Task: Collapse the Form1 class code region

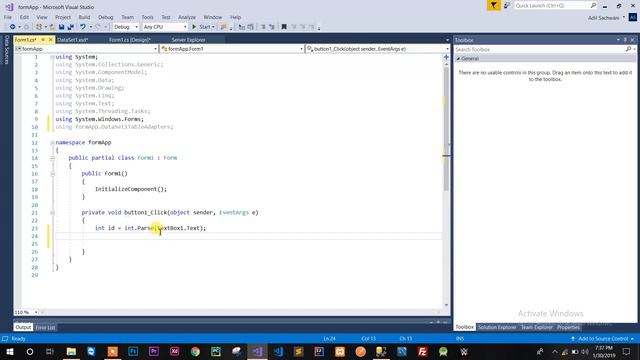Action: coord(52,158)
